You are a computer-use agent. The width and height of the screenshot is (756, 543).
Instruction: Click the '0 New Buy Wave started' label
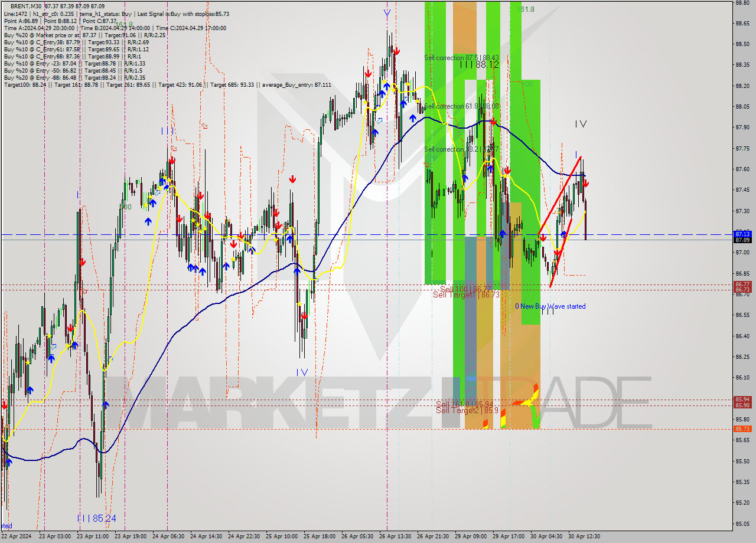pos(550,306)
